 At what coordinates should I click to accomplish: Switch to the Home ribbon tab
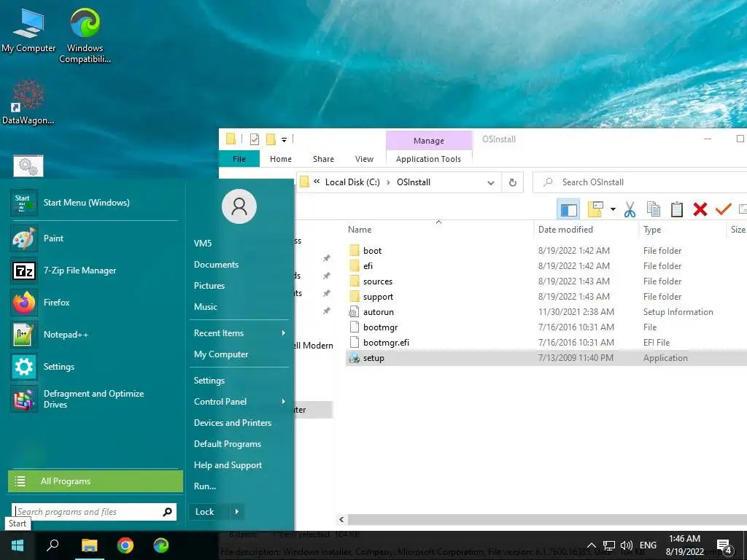pos(281,159)
